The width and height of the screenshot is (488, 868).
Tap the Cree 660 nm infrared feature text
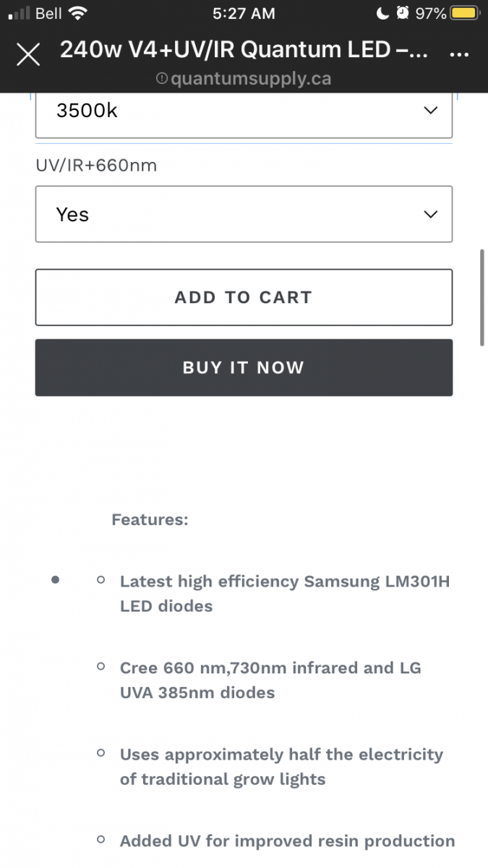270,680
